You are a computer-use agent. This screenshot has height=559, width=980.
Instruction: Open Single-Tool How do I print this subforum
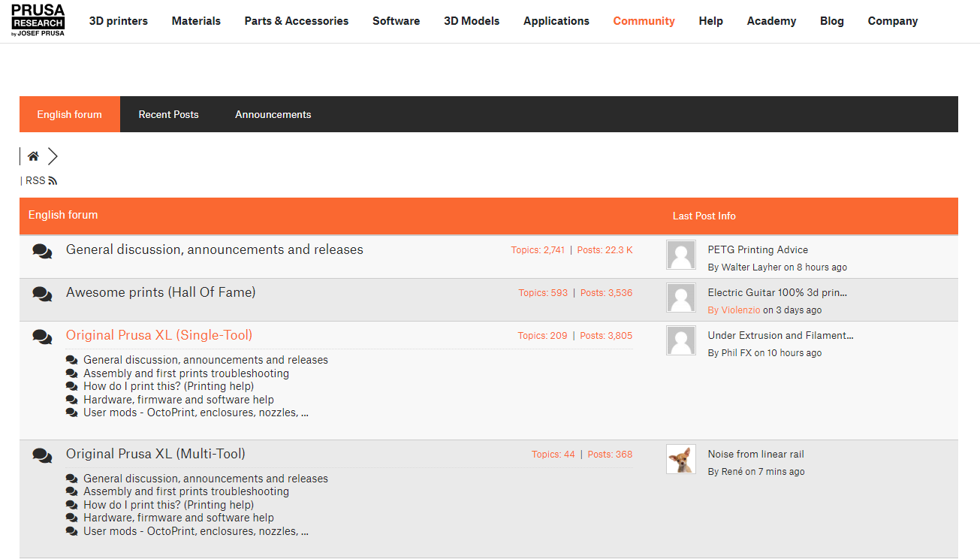click(x=169, y=386)
